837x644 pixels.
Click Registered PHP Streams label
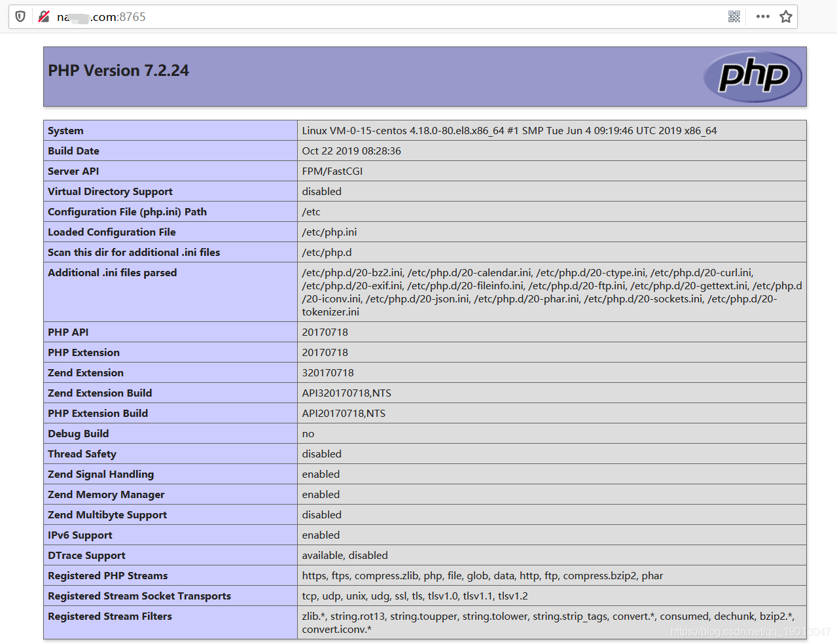(x=107, y=576)
